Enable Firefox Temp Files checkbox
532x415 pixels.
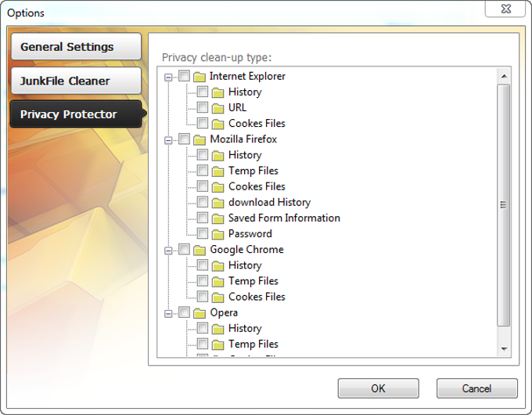(203, 170)
